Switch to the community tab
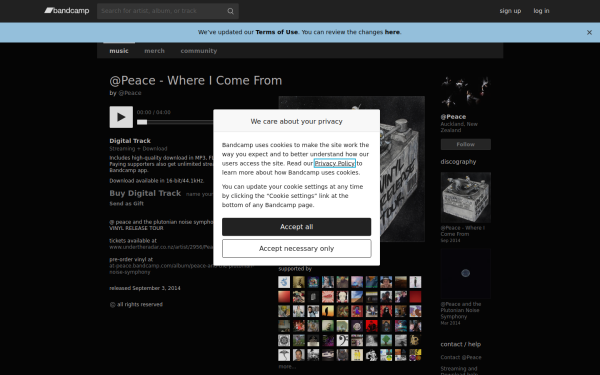Image resolution: width=600 pixels, height=375 pixels. pos(199,51)
